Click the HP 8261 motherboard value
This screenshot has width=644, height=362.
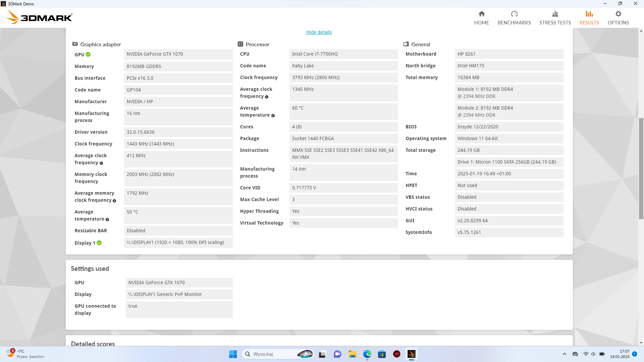(x=509, y=54)
